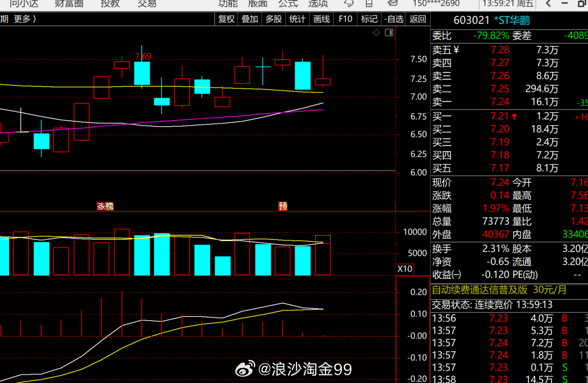Image resolution: width=588 pixels, height=383 pixels.
Task: Click the 13:58 trade row of 14.5万
Action: tap(510, 379)
